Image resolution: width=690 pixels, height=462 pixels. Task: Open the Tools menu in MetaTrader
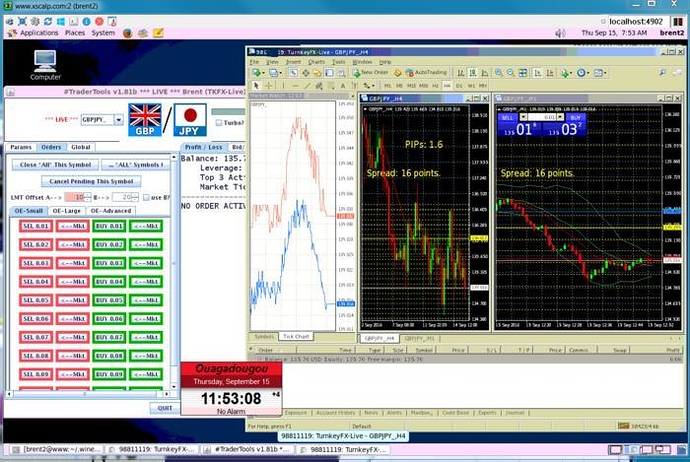click(338, 62)
